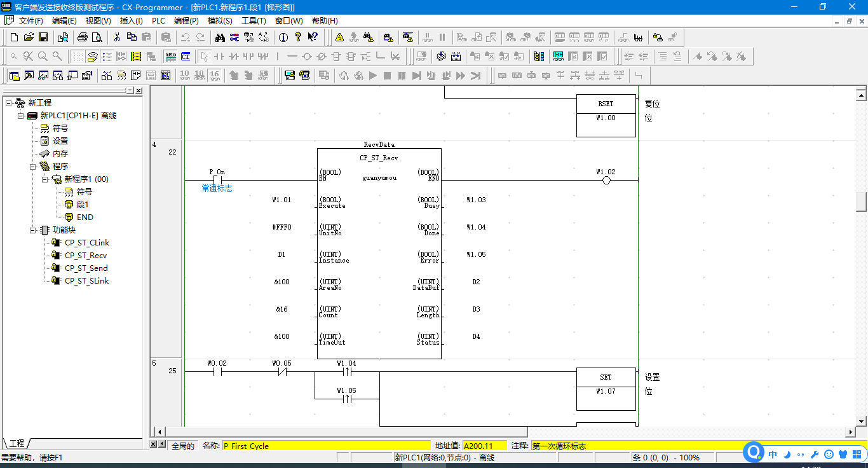
Task: Collapse the 新PLC1[CP1H-E] tree node
Action: pyautogui.click(x=20, y=116)
